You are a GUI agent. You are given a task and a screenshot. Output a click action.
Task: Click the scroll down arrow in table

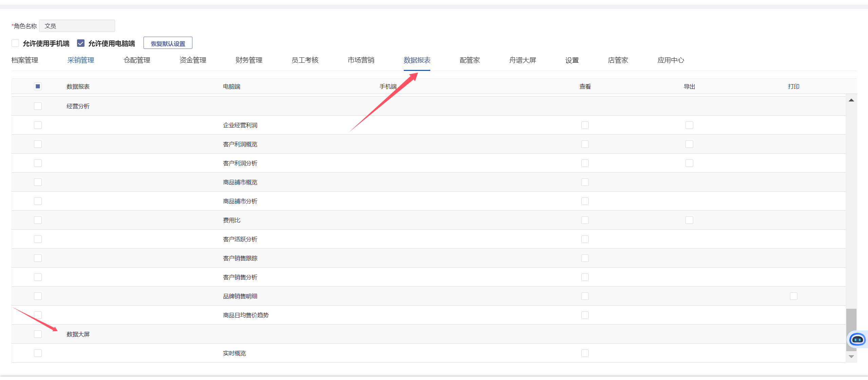pyautogui.click(x=851, y=357)
